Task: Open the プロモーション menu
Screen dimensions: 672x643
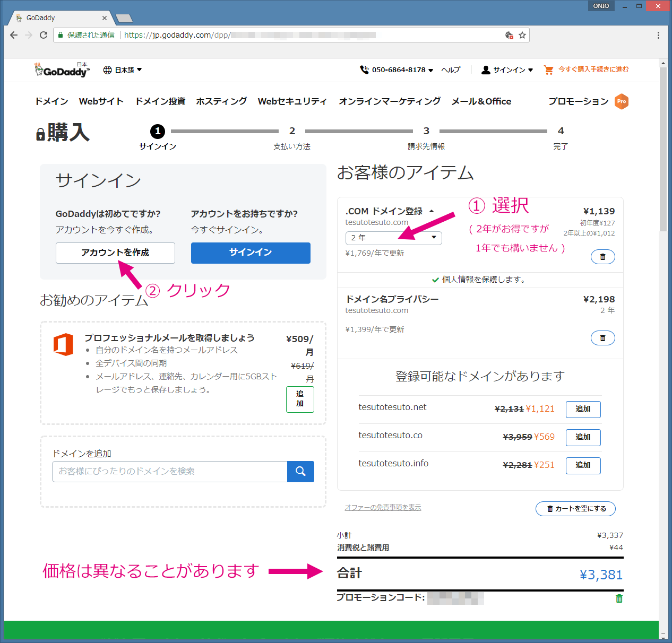Action: (579, 101)
